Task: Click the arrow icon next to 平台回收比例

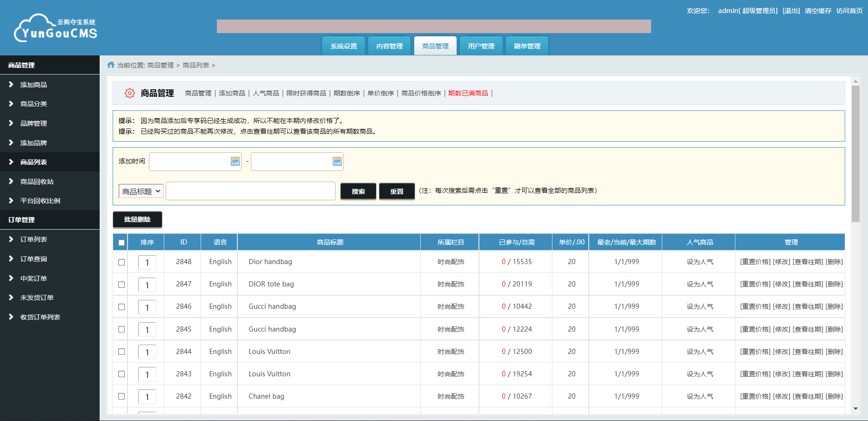Action: coord(11,200)
